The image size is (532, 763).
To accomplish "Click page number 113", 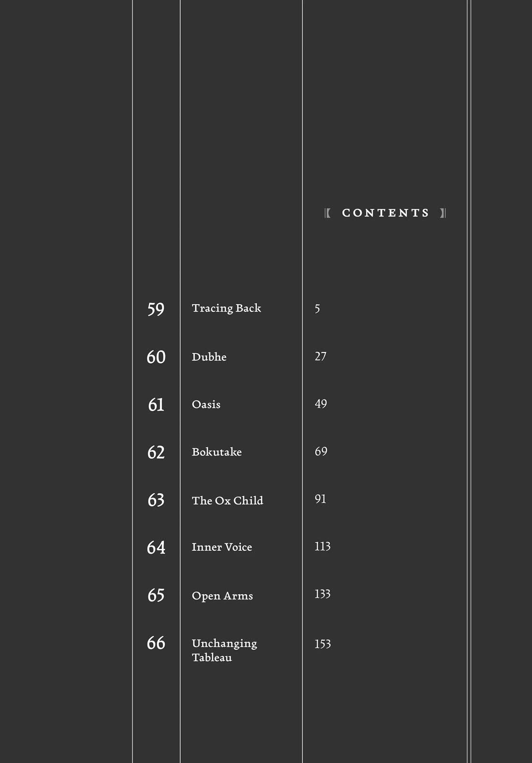I will 322,546.
